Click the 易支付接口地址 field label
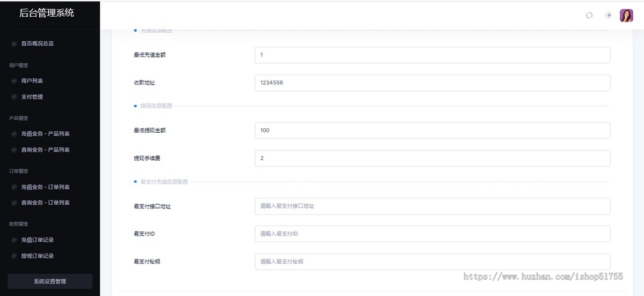 point(152,206)
